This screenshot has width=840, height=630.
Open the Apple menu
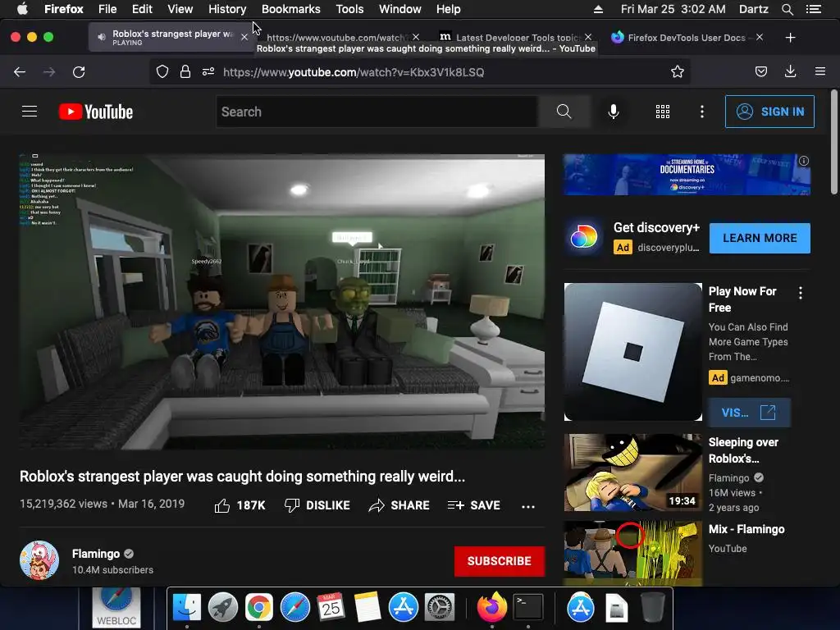click(22, 9)
